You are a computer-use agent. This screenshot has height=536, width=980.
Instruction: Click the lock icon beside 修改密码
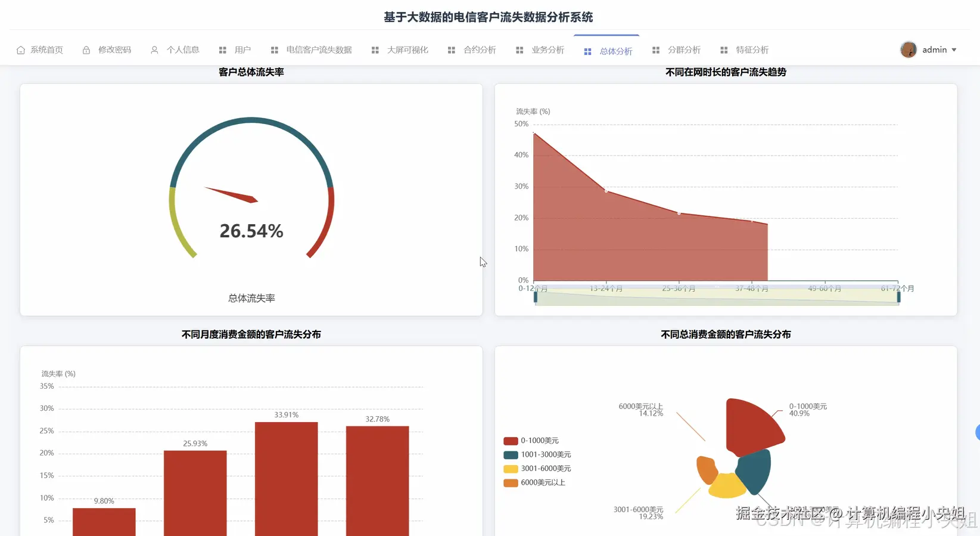pos(86,50)
